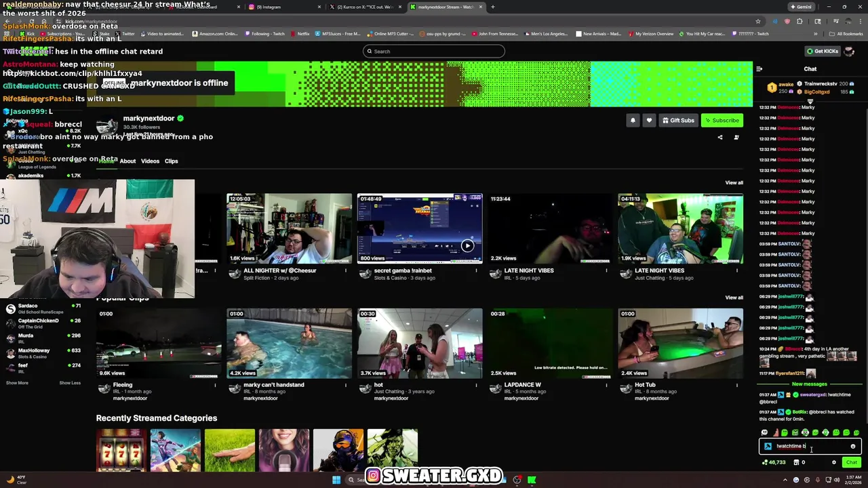This screenshot has width=868, height=488.
Task: Share the channel using the share icon
Action: click(x=720, y=138)
